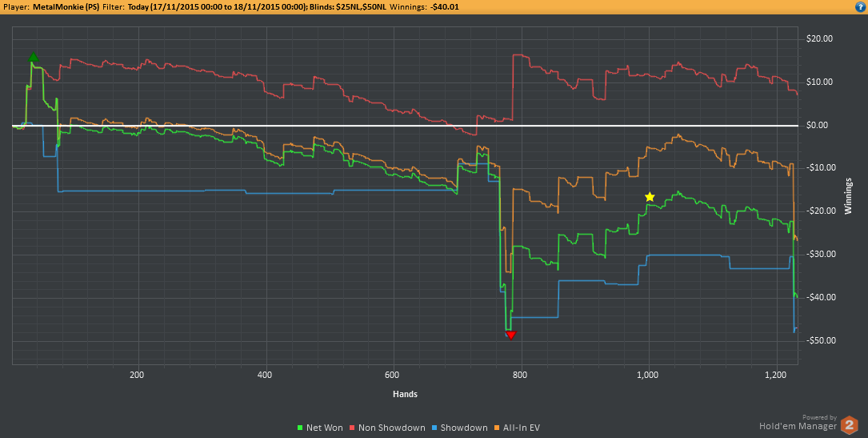The height and width of the screenshot is (438, 868).
Task: Click the red lowest-point triangle marker
Action: 511,335
